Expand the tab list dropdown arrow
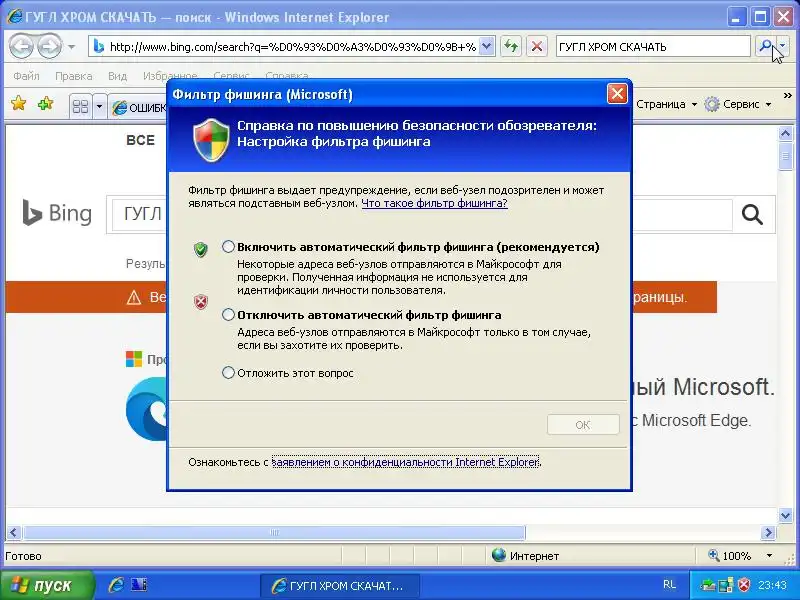 (99, 107)
